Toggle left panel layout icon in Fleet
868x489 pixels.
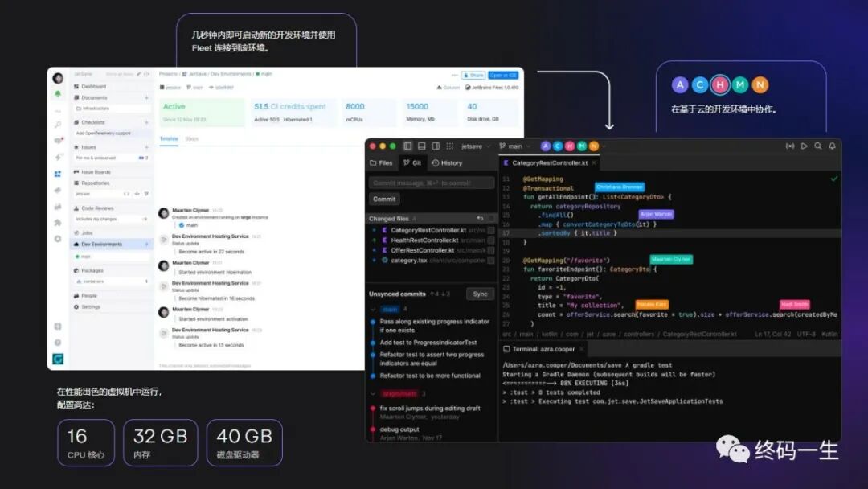point(407,146)
